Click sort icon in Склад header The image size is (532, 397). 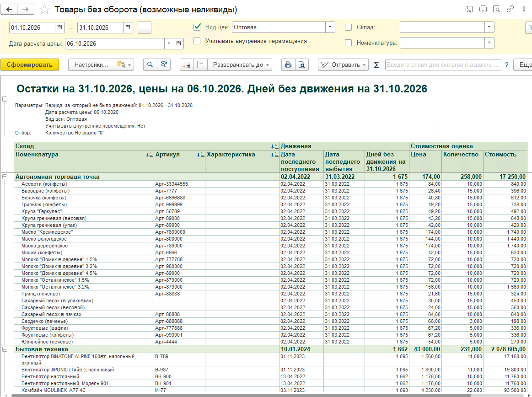click(x=274, y=146)
